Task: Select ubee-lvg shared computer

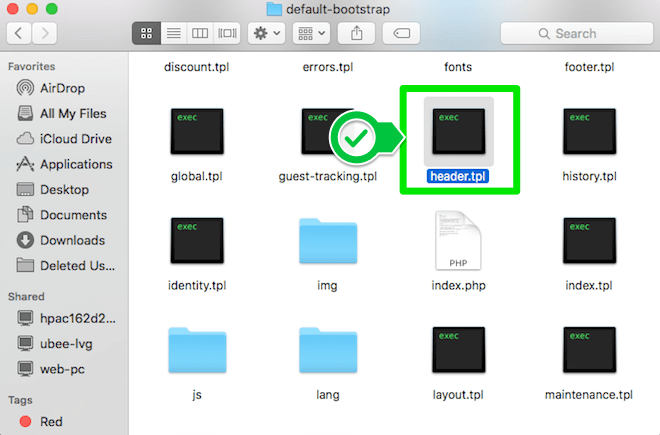Action: pos(63,344)
